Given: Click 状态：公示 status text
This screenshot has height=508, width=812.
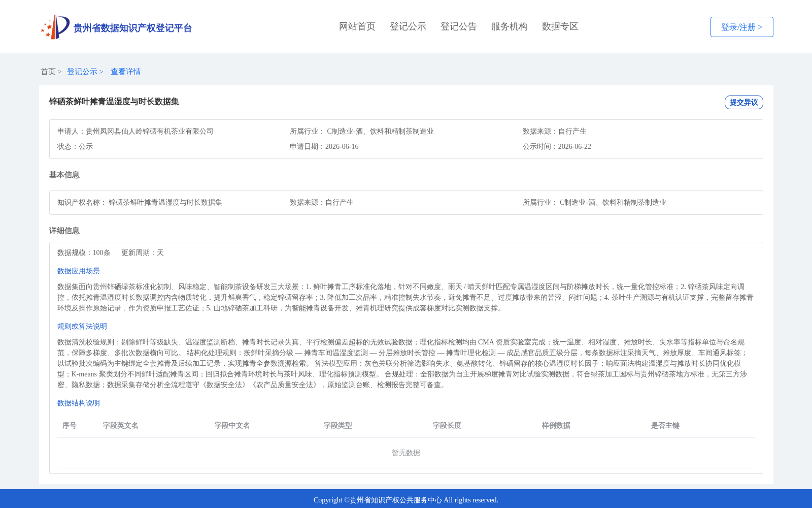Looking at the screenshot, I should coord(75,146).
